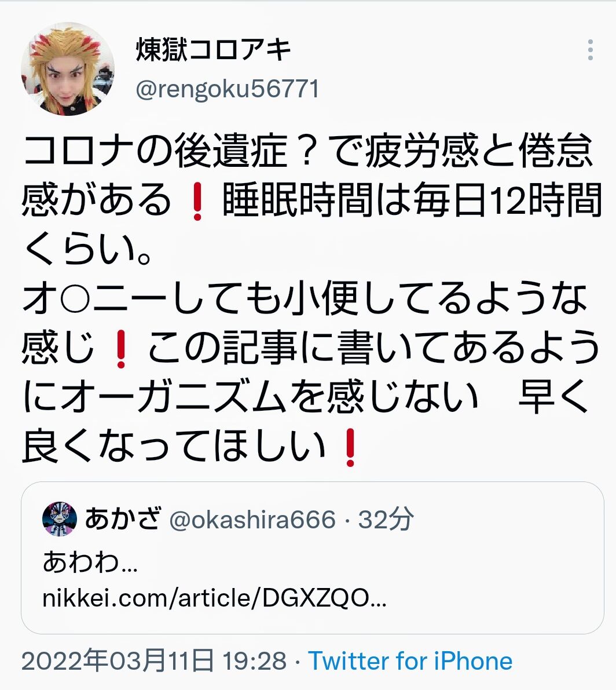Image resolution: width=616 pixels, height=690 pixels.
Task: Click the 煉獄コロアキ display name
Action: point(213,49)
